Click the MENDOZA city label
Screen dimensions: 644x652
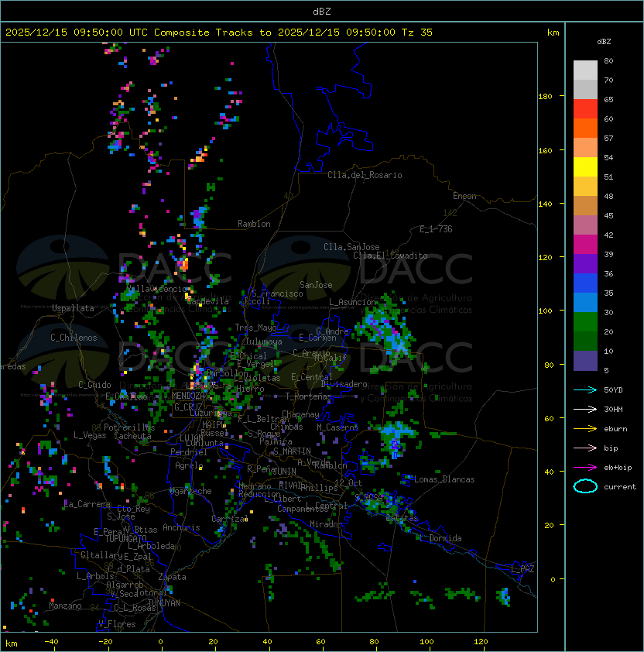pyautogui.click(x=188, y=395)
